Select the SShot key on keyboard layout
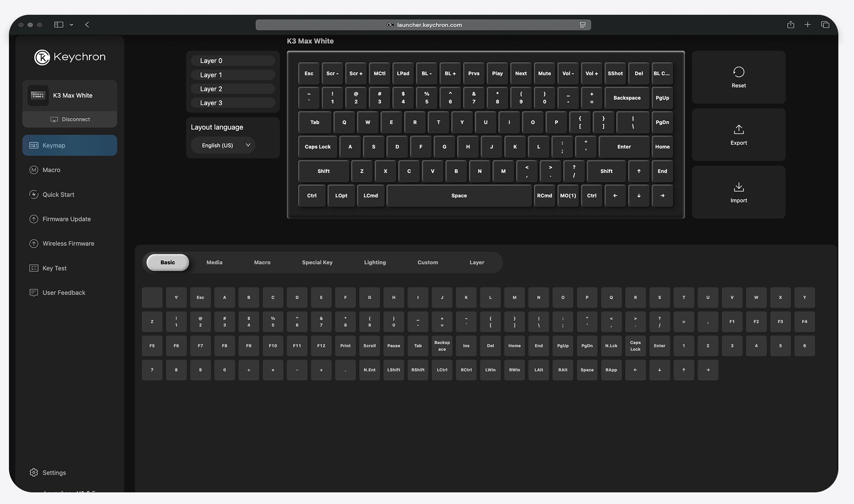 [615, 73]
